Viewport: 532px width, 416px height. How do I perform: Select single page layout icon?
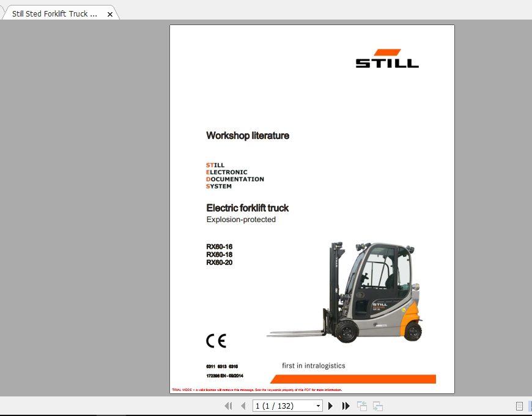coord(519,406)
